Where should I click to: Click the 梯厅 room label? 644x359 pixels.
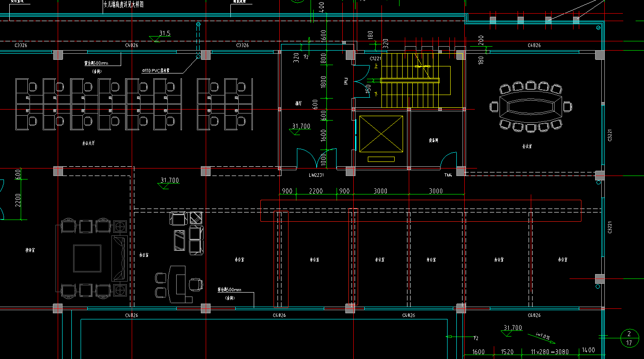(x=299, y=103)
